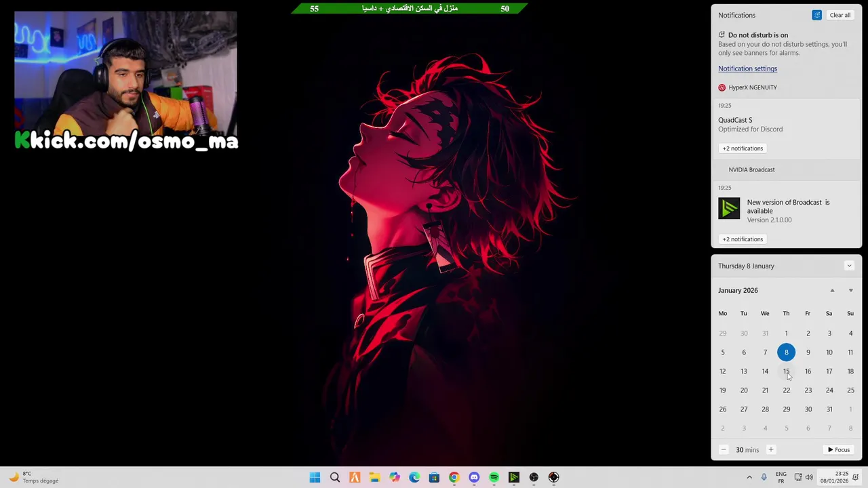Open Notification settings link

pyautogui.click(x=747, y=68)
